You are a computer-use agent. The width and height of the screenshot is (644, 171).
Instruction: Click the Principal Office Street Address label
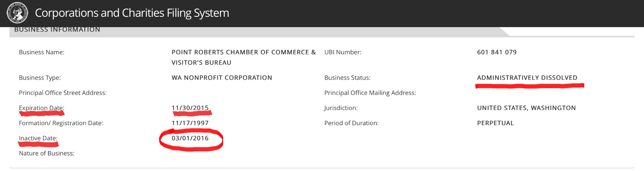coord(62,93)
